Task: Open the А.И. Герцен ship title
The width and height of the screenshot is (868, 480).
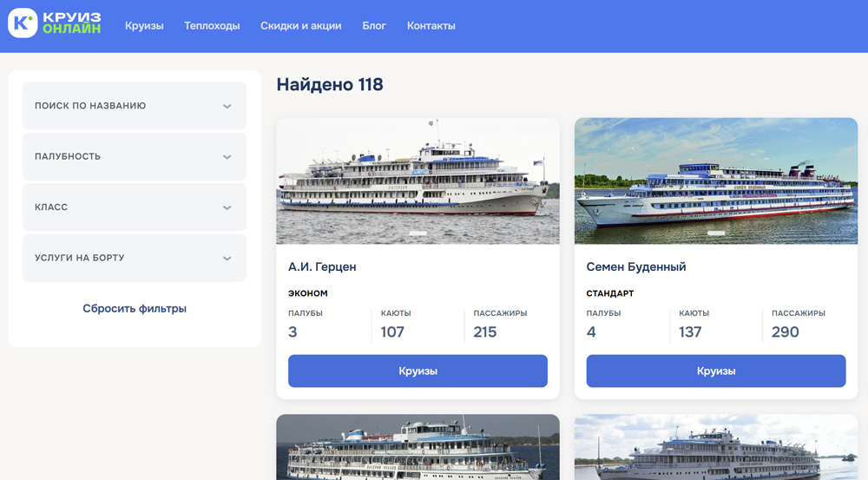Action: coord(322,266)
